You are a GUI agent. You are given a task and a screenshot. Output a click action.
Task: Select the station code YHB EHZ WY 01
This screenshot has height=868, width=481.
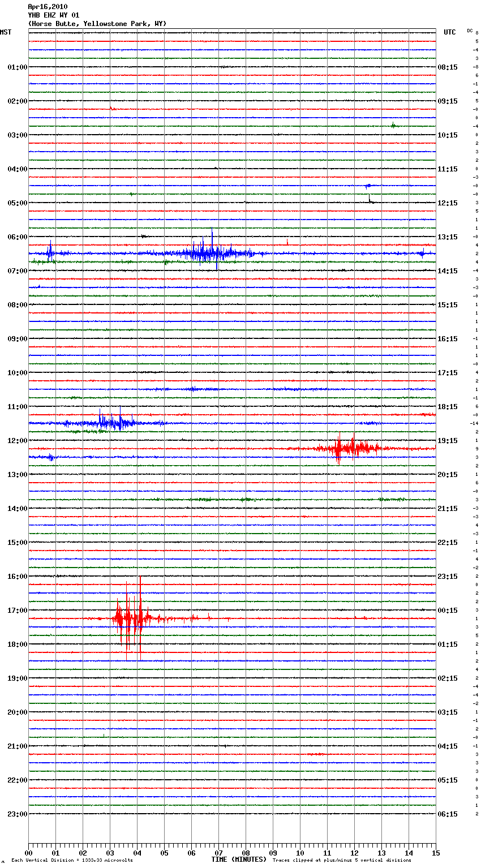(54, 15)
